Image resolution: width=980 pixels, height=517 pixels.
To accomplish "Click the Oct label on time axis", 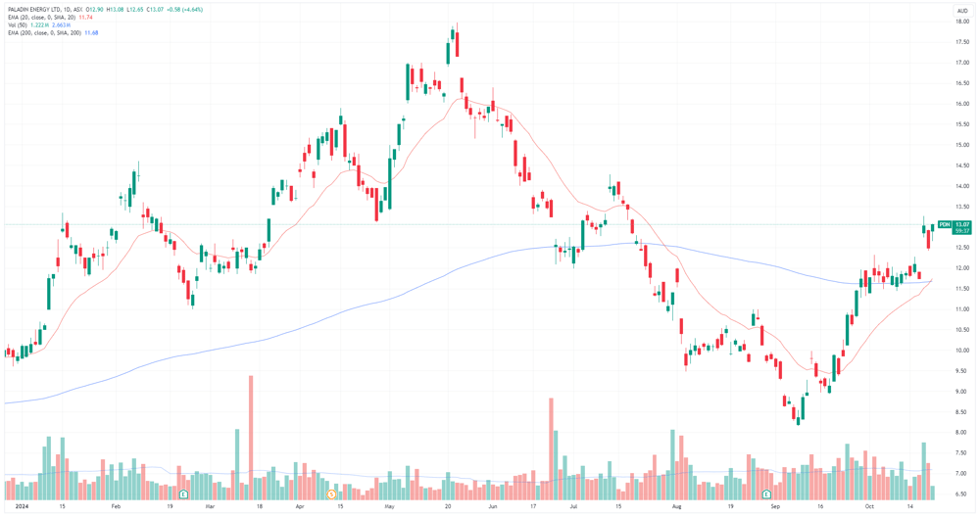I will point(868,506).
